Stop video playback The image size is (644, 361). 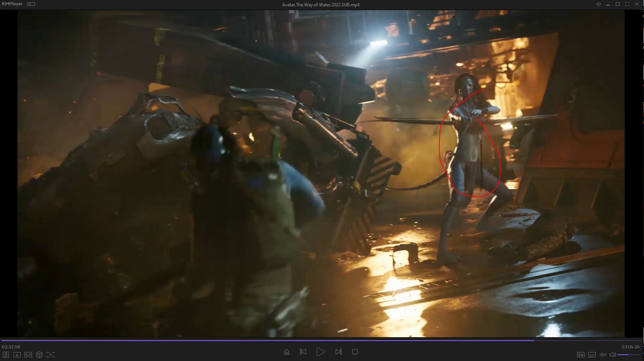(355, 352)
